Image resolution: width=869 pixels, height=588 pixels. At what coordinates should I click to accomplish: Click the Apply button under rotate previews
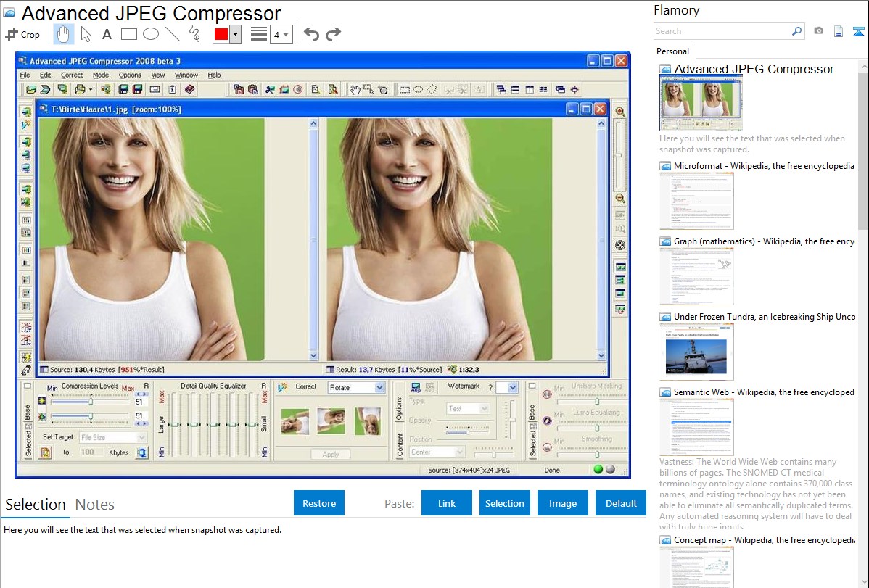coord(330,454)
